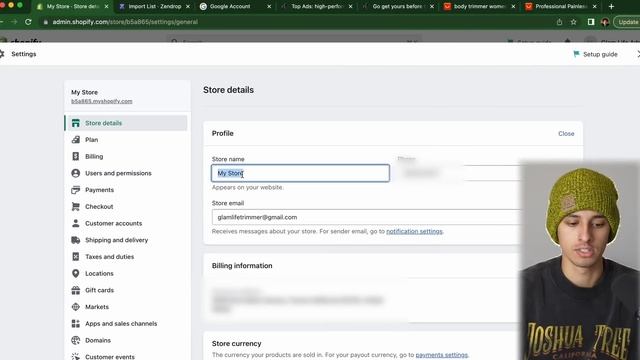Switch to Top Ads browser tab

click(x=317, y=7)
